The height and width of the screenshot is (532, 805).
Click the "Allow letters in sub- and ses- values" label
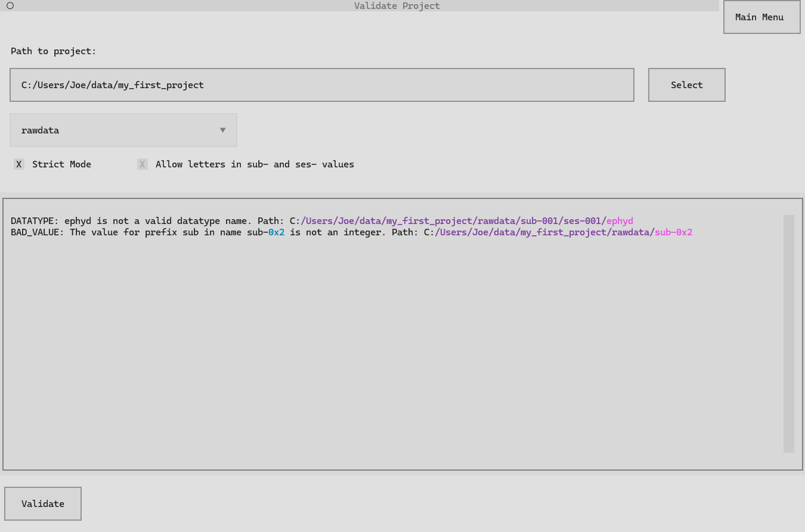click(x=255, y=164)
